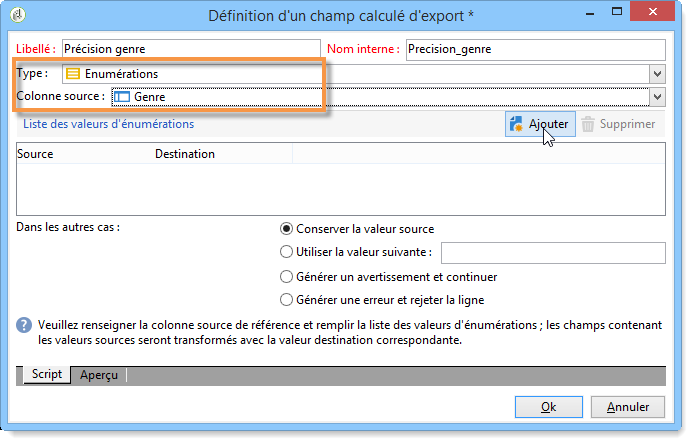Click the blue help question mark icon
This screenshot has width=693, height=445.
pos(24,325)
